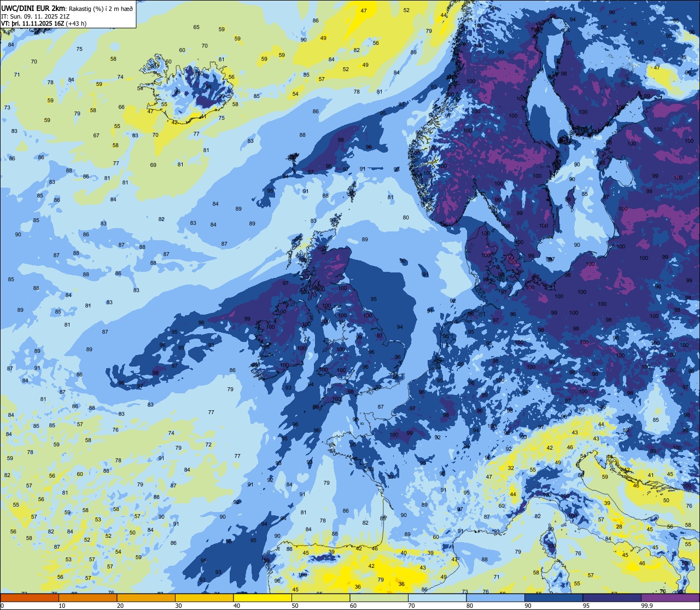Click the 32 humidity value in the Alps

(x=511, y=468)
